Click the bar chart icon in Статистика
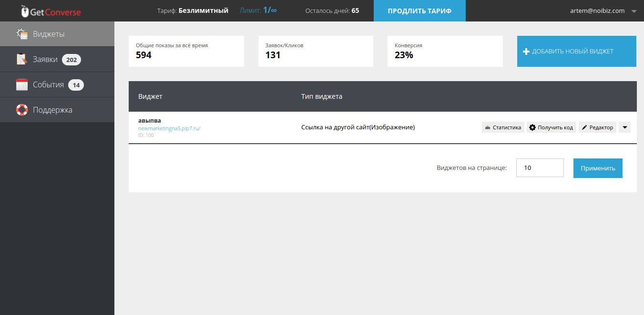 pos(488,127)
